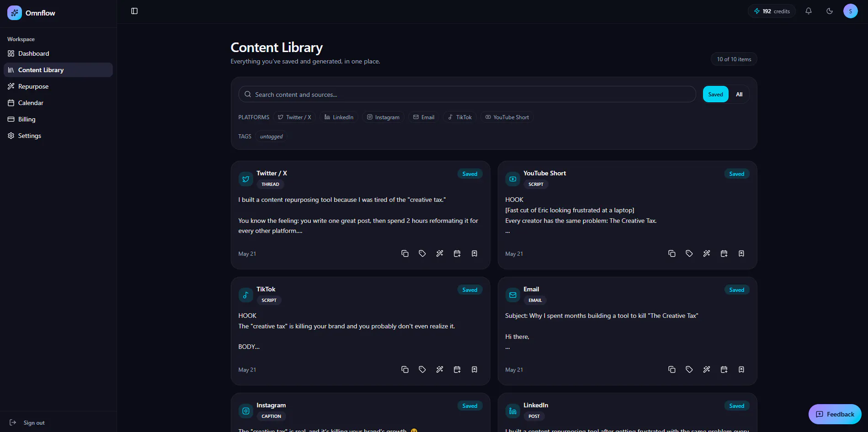This screenshot has width=868, height=432.
Task: Copy the TikTok script content
Action: (x=405, y=369)
